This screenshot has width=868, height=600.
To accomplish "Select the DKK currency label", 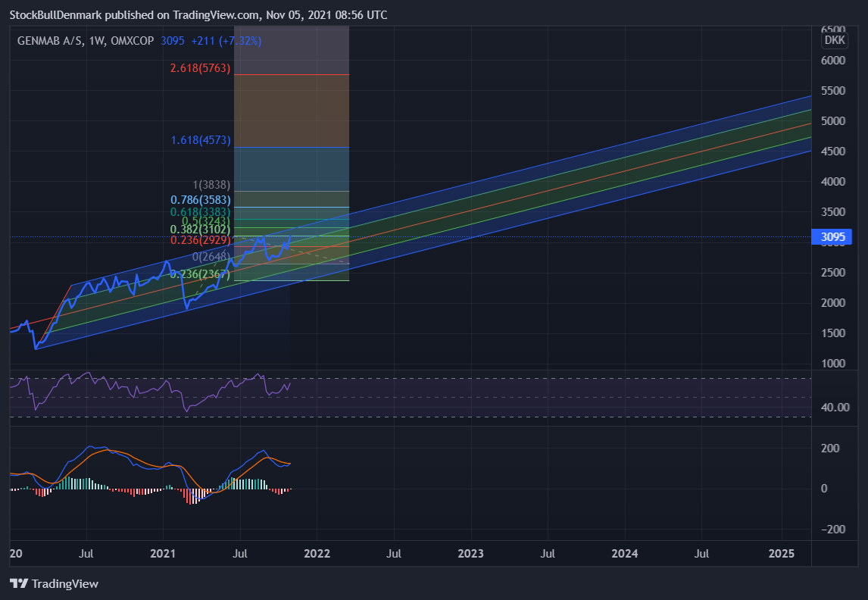I will (835, 40).
